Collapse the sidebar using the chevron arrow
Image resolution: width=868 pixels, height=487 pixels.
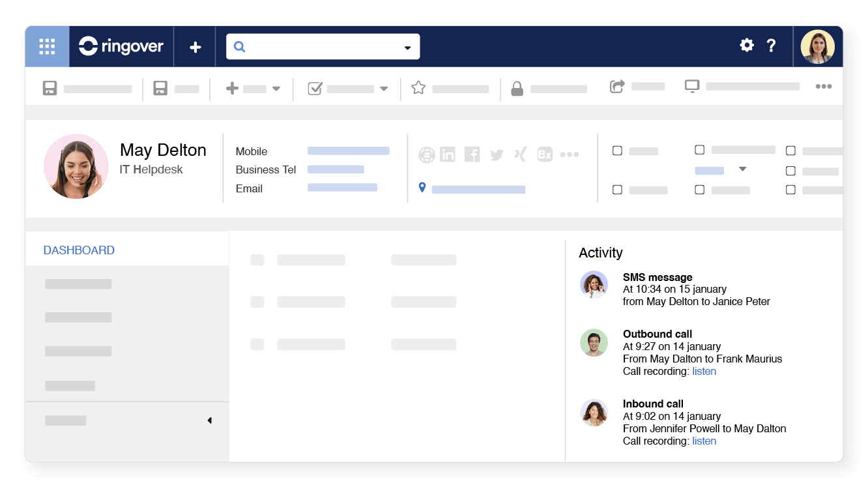tap(209, 421)
